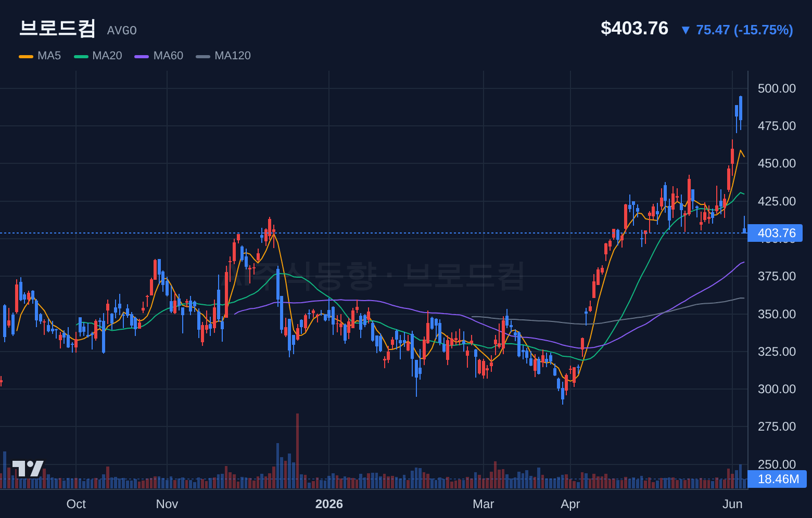
Task: Toggle the MA120 legend label
Action: 233,56
